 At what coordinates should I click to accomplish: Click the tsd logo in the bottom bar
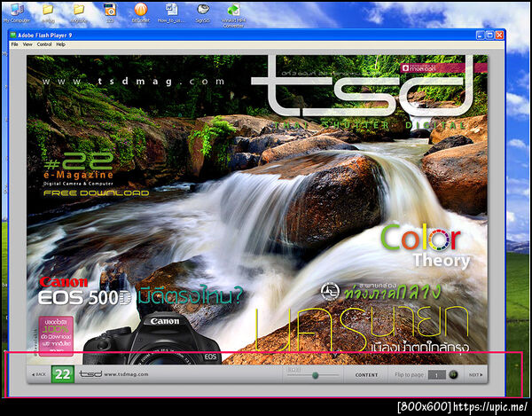(x=90, y=374)
